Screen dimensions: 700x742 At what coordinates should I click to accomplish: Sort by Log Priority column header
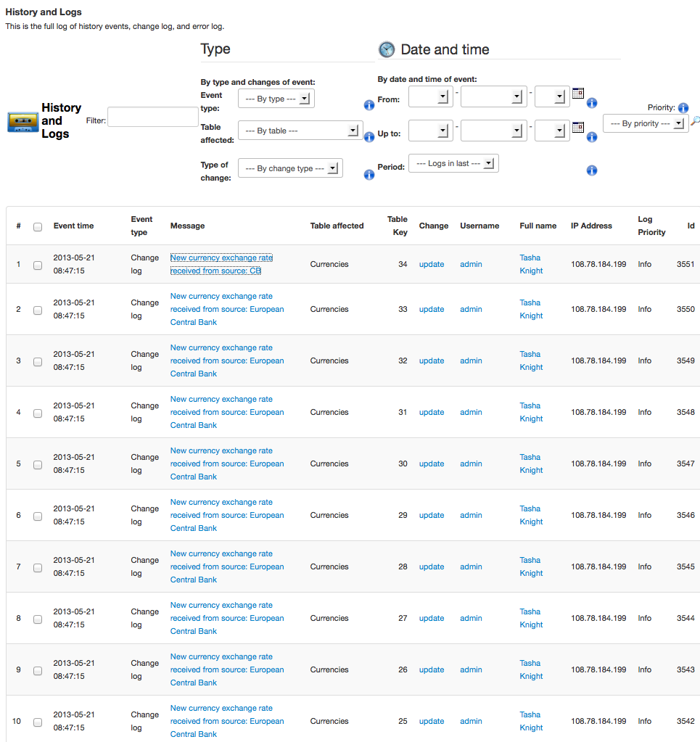click(x=651, y=226)
